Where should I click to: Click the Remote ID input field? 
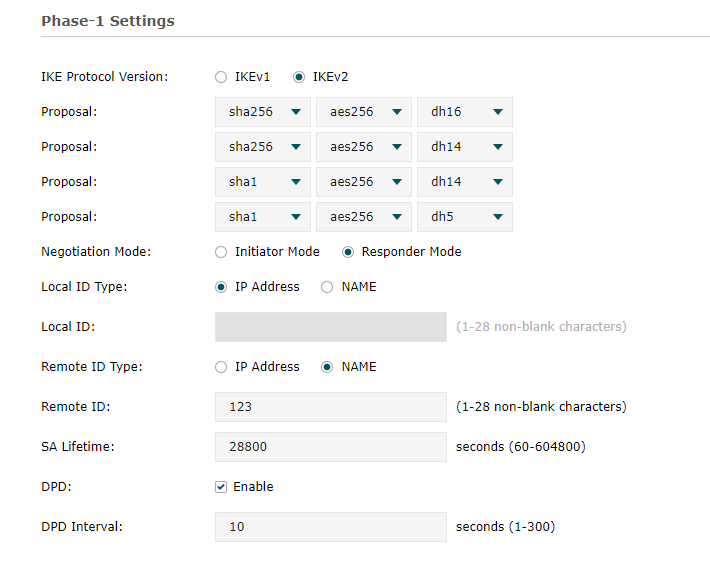coord(330,407)
